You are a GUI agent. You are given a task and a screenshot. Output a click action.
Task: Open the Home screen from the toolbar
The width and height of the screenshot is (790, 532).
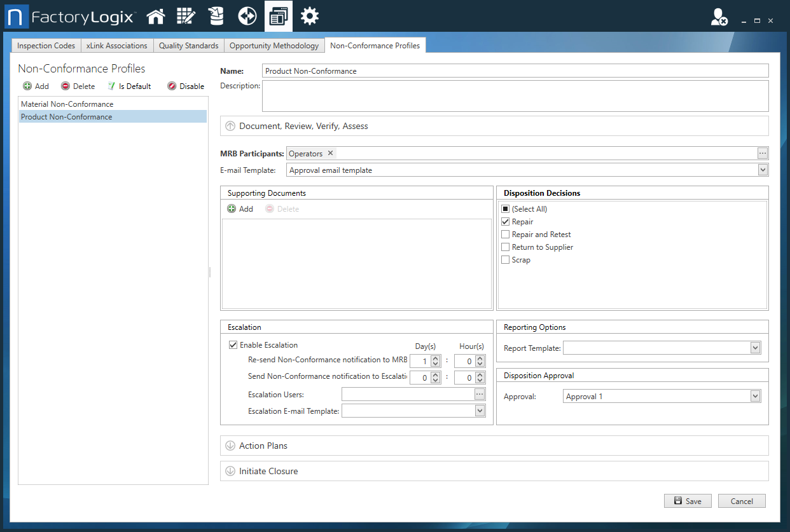coord(155,16)
